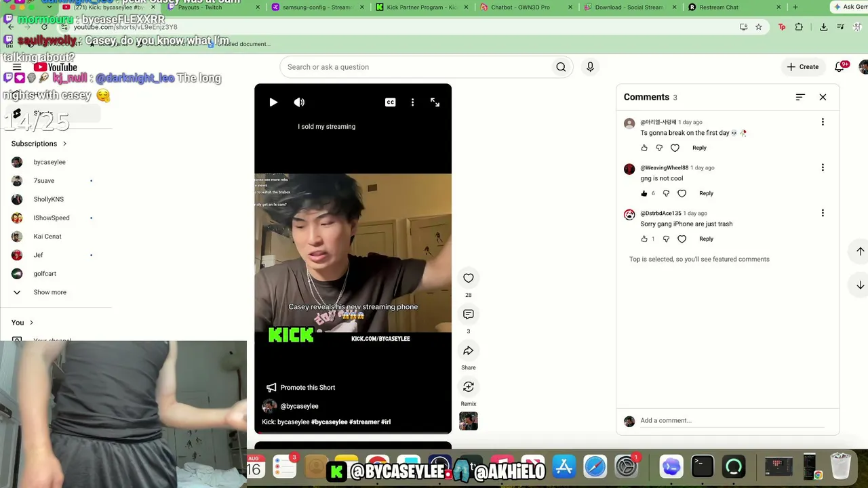Heart the 'gng is not cool' comment

coord(682,193)
